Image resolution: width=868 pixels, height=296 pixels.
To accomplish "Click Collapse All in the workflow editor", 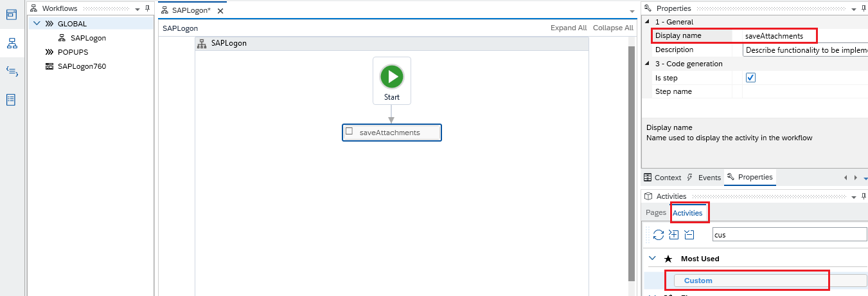I will (612, 28).
